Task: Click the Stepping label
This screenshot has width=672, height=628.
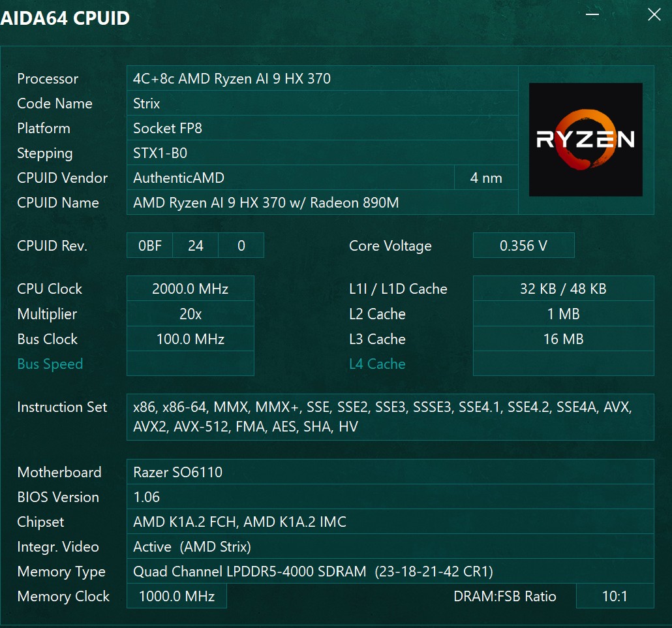Action: (45, 153)
